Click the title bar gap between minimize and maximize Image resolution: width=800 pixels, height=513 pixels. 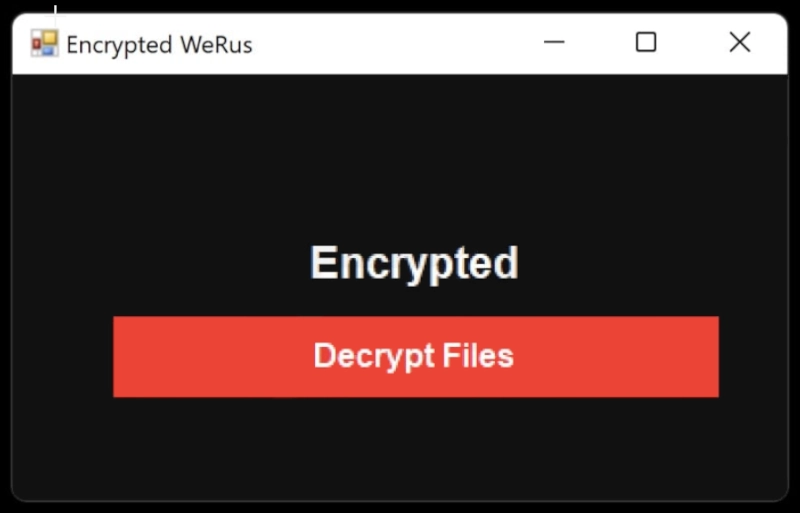(x=600, y=43)
